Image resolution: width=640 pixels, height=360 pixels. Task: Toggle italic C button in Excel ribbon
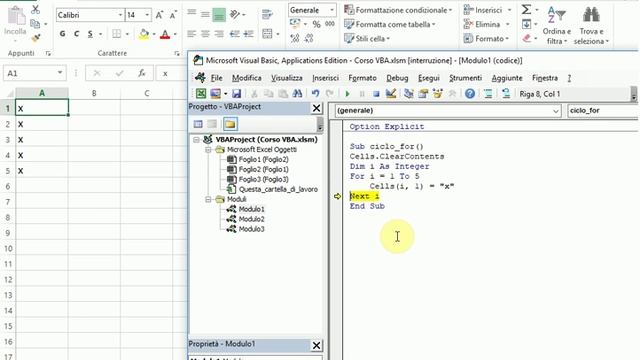(x=76, y=34)
